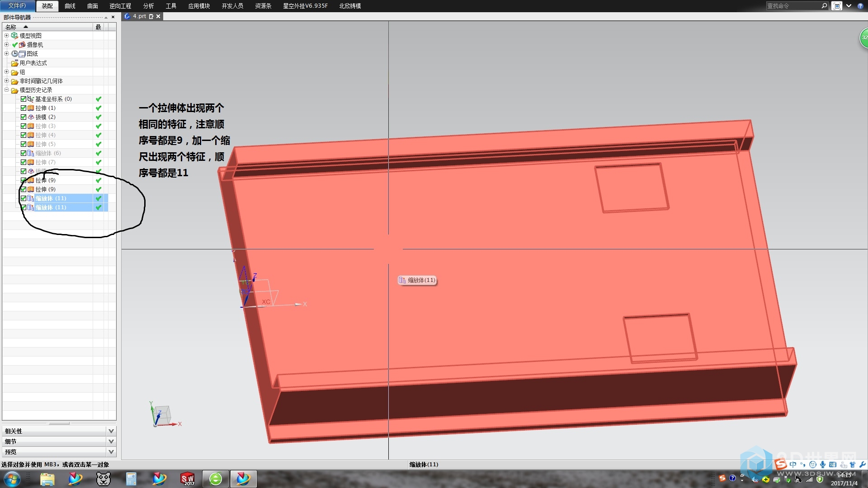Uncheck the 拔模 (2) checkbox
Screen dimensions: 868x488
coord(24,117)
